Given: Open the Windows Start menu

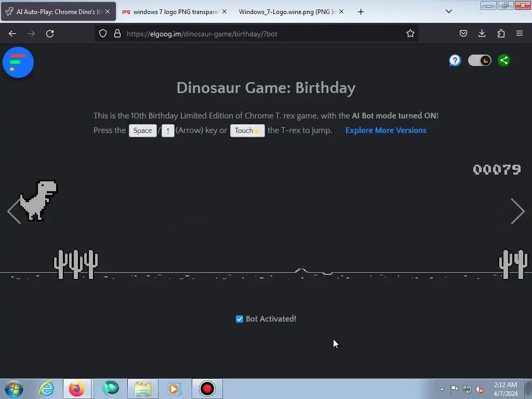Looking at the screenshot, I should pos(14,389).
